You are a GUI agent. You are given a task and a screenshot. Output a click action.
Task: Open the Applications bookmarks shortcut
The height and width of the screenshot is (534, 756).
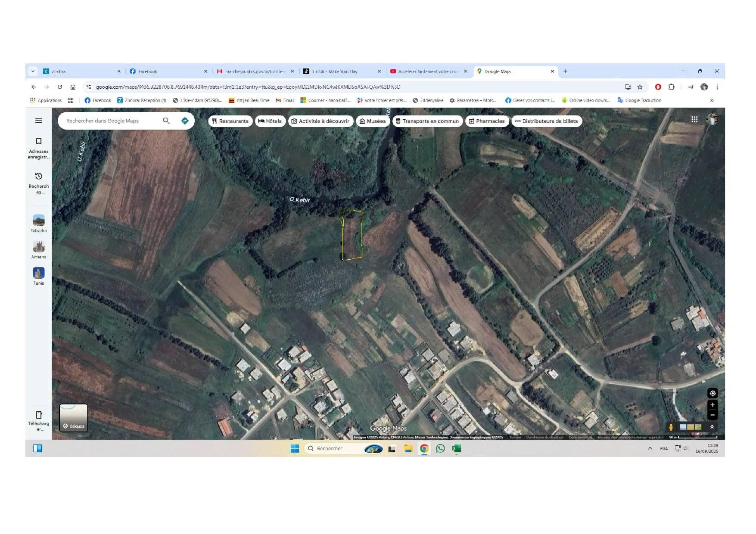(46, 100)
